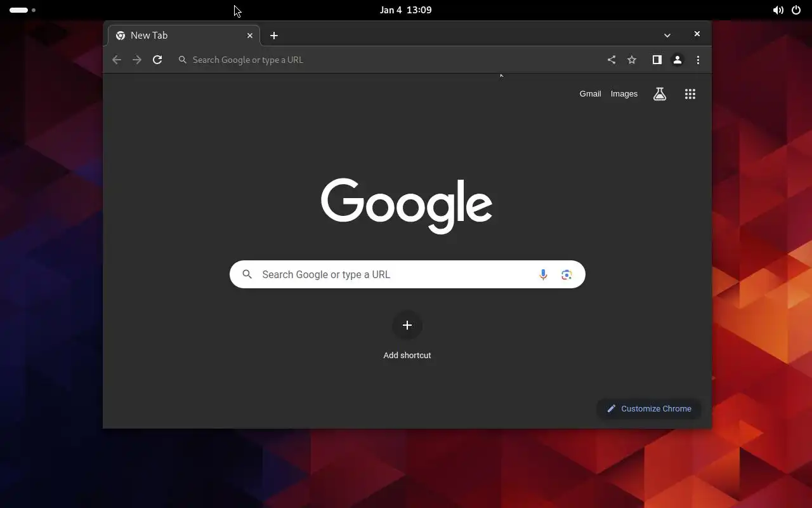Bookmark this tab with the star icon

click(x=632, y=60)
